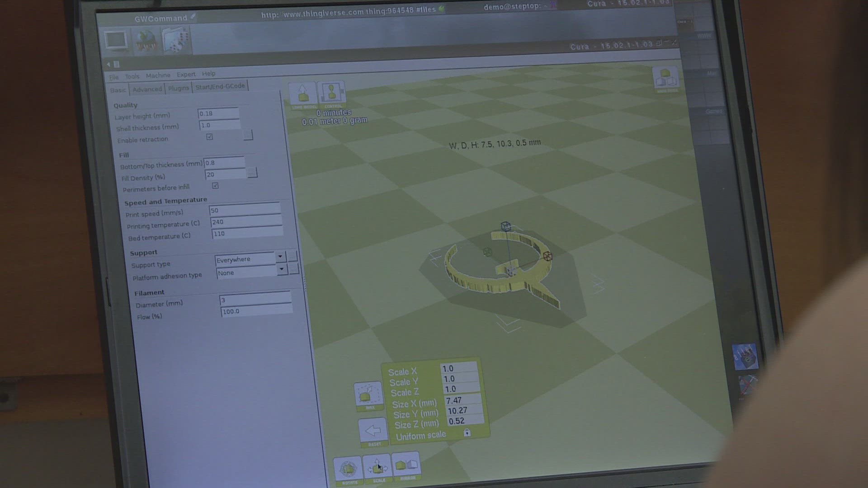Click the Scale X value field
This screenshot has height=488, width=868.
coord(458,368)
